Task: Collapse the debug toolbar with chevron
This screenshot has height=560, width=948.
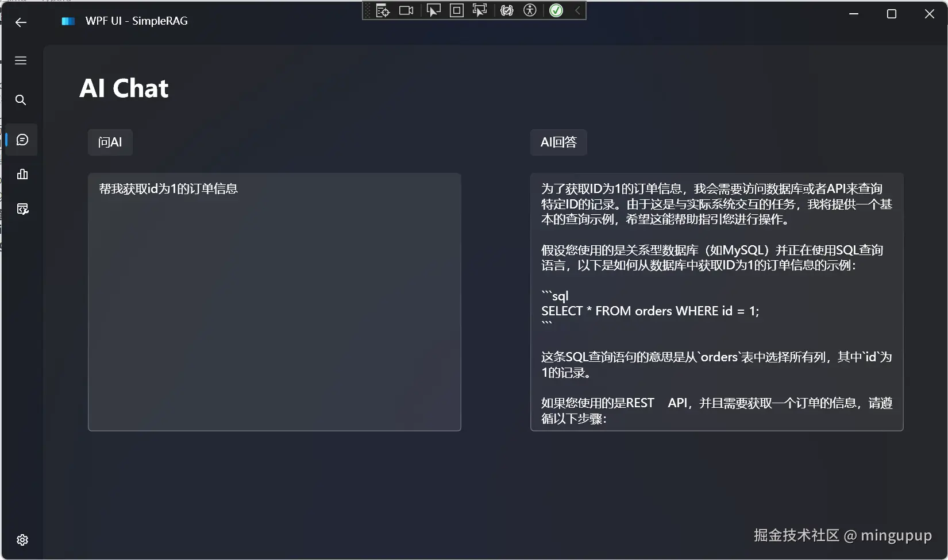Action: (577, 10)
